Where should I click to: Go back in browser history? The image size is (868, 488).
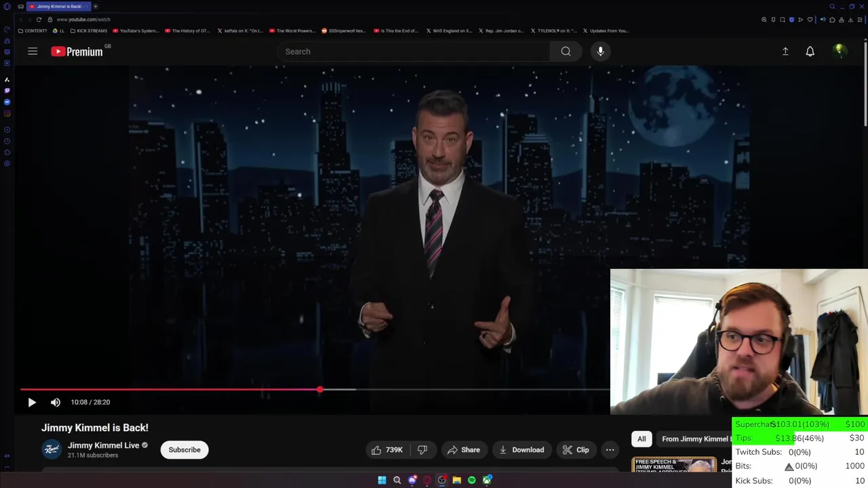(x=21, y=20)
